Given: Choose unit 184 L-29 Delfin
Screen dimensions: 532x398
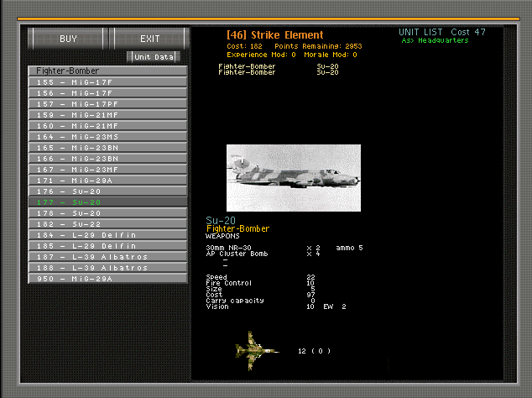Looking at the screenshot, I should click(107, 234).
